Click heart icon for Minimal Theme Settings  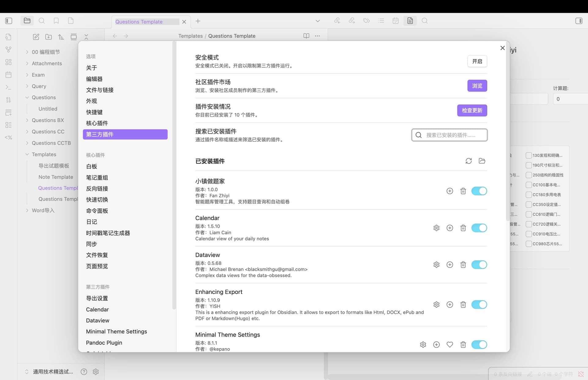tap(450, 344)
